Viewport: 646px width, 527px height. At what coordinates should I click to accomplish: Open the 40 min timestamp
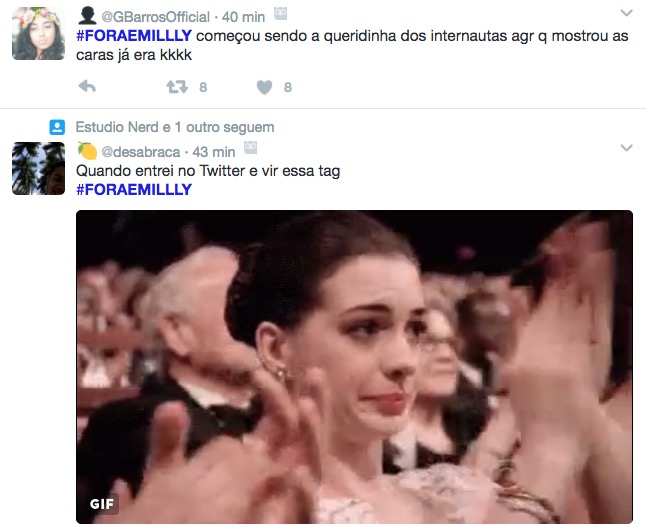243,17
